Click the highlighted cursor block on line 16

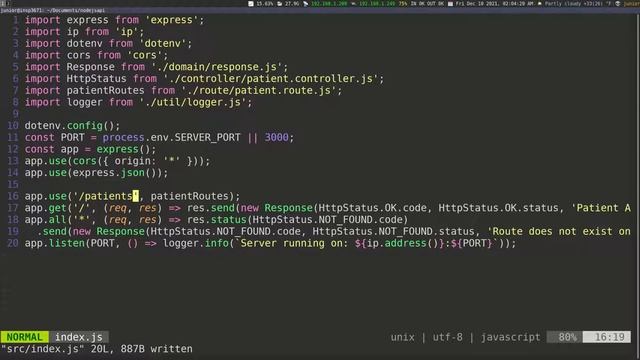[136, 196]
